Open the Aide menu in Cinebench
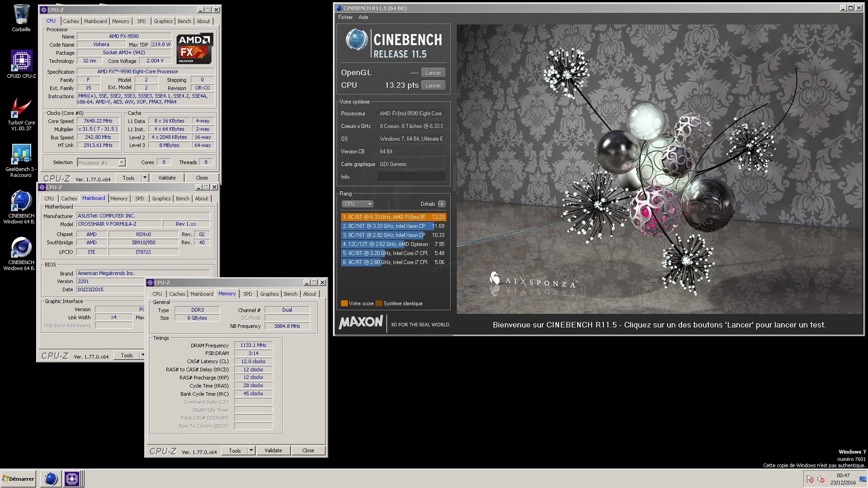The width and height of the screenshot is (868, 488). point(363,17)
